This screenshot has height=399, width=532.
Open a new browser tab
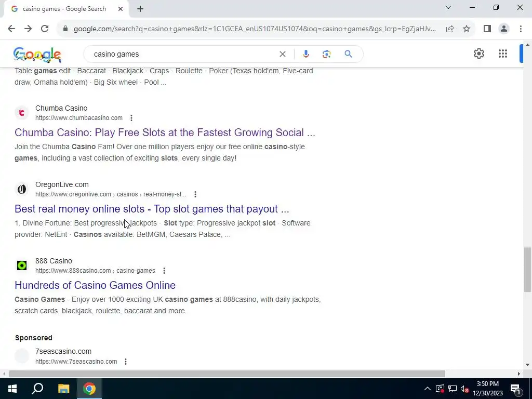tap(140, 9)
